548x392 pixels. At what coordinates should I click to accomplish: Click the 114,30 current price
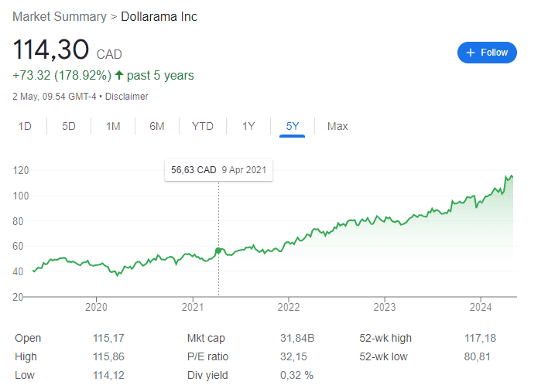click(x=51, y=49)
